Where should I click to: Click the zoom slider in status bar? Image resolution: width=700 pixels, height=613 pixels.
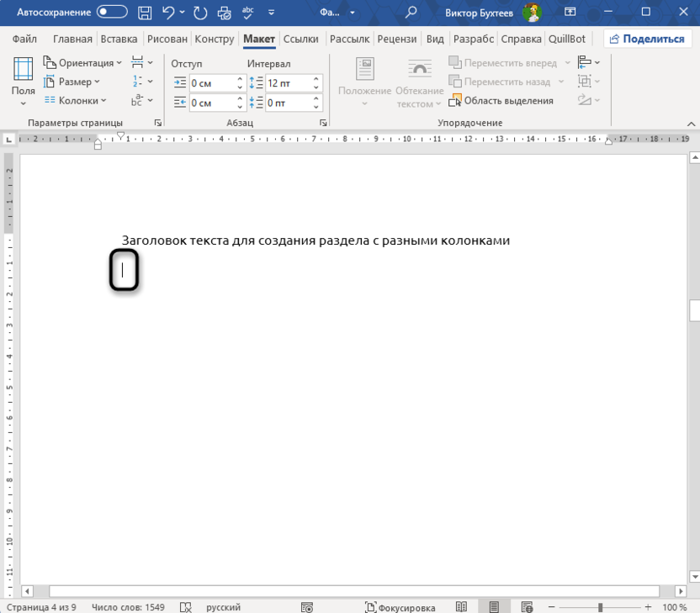(600, 607)
